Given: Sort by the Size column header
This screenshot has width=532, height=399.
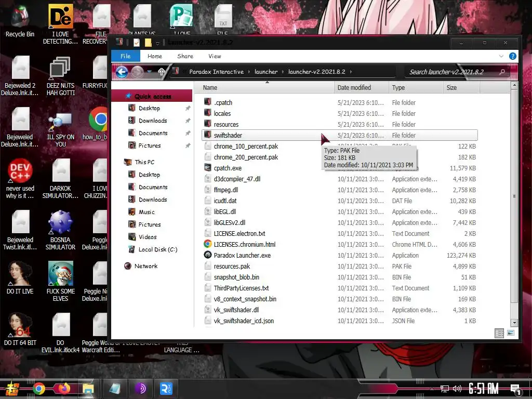Looking at the screenshot, I should (461, 87).
